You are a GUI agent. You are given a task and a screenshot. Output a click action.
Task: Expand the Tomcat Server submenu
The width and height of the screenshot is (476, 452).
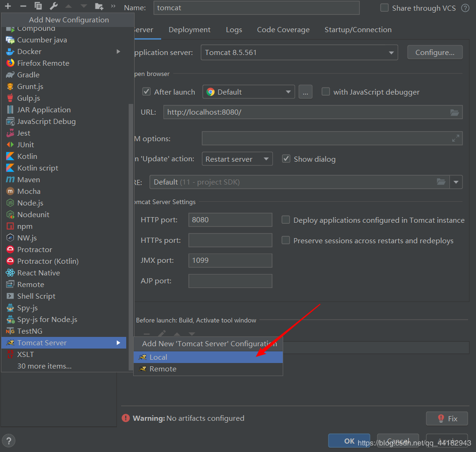(x=64, y=342)
